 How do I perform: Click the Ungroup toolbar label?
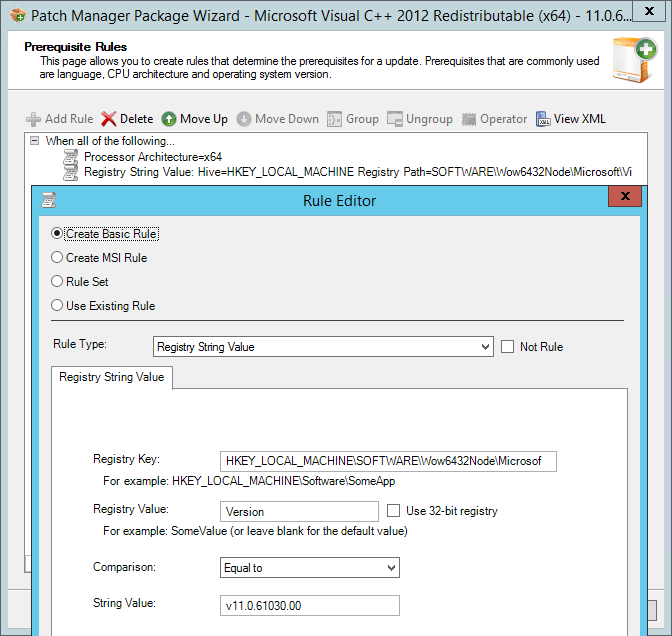429,119
